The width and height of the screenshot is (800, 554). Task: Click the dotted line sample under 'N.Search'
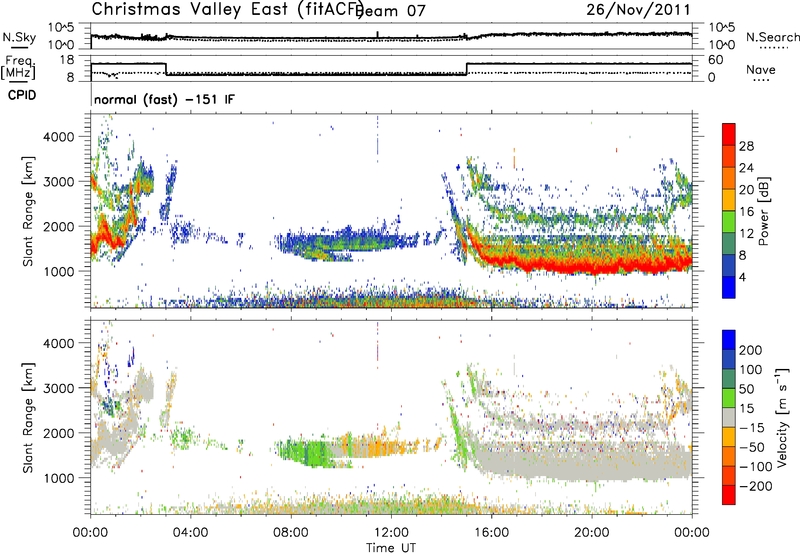(x=774, y=48)
